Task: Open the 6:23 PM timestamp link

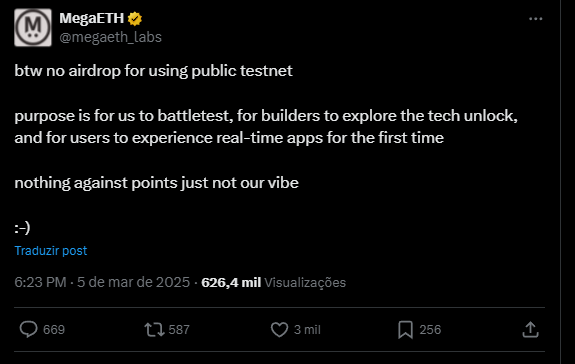Action: 40,282
